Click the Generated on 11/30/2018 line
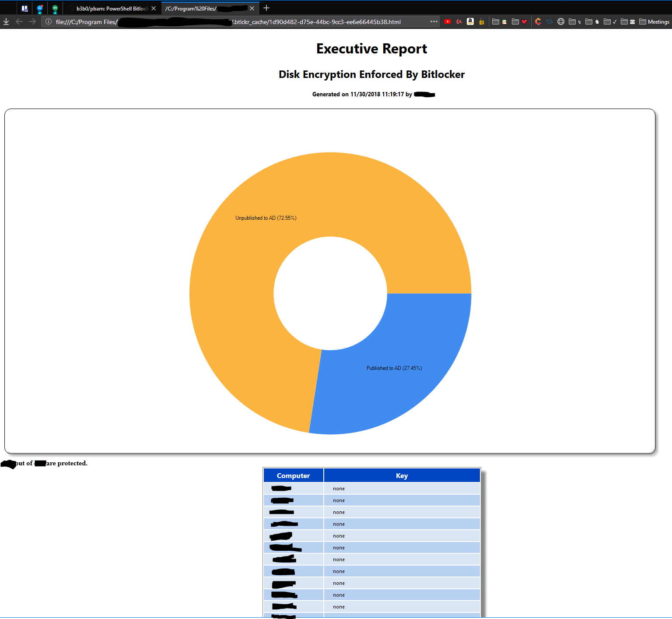The image size is (672, 619). click(x=374, y=94)
